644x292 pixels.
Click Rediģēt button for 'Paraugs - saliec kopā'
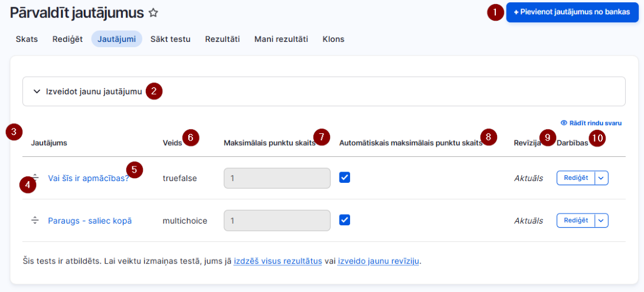[x=576, y=221]
